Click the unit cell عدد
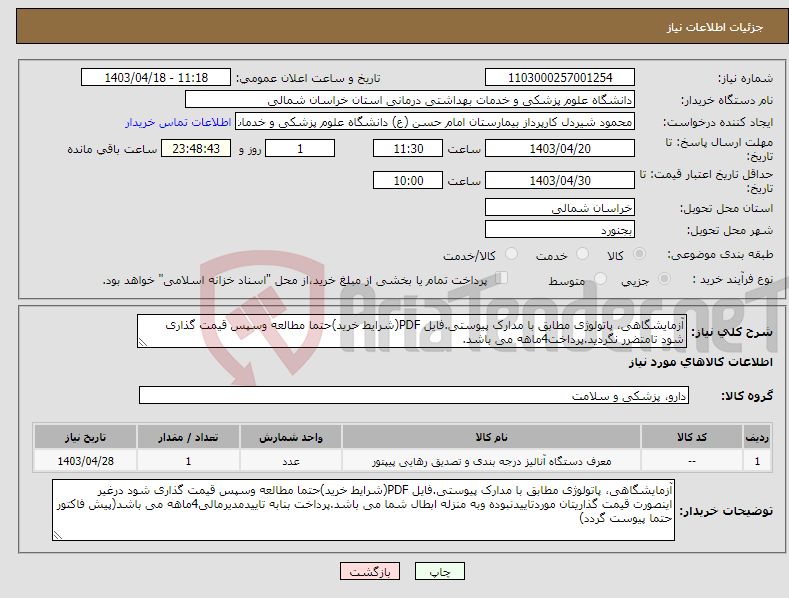 coord(291,461)
